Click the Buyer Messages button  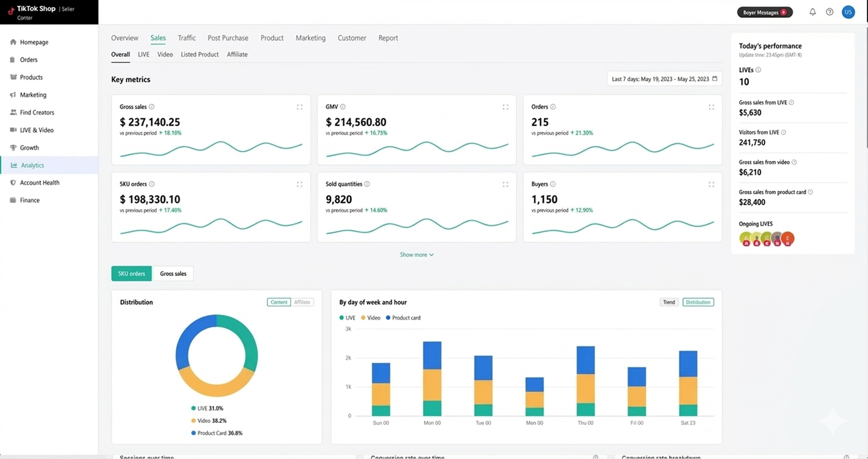tap(764, 12)
